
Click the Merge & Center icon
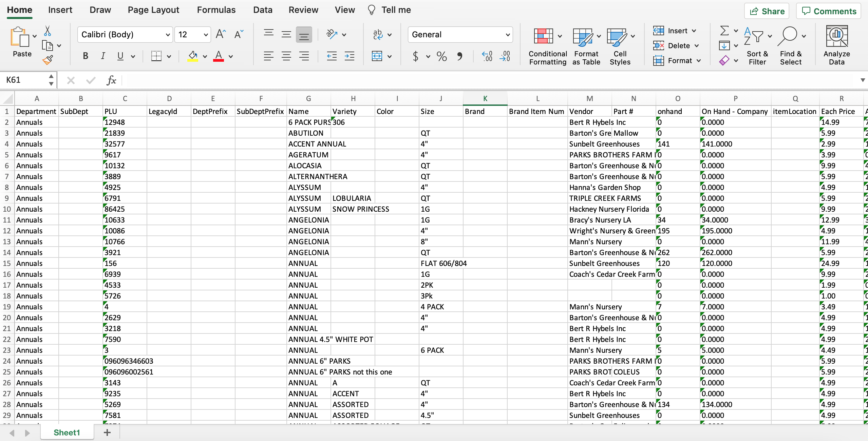tap(377, 56)
